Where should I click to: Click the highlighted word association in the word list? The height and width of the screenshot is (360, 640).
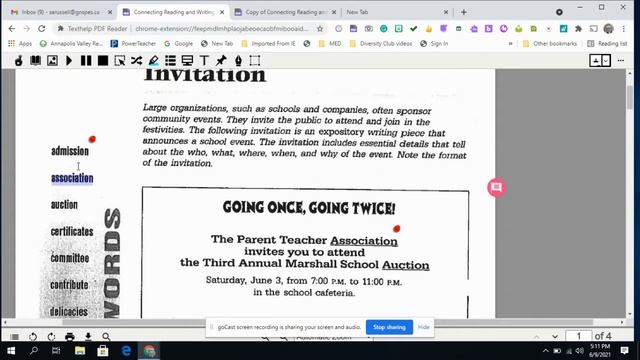[x=72, y=178]
